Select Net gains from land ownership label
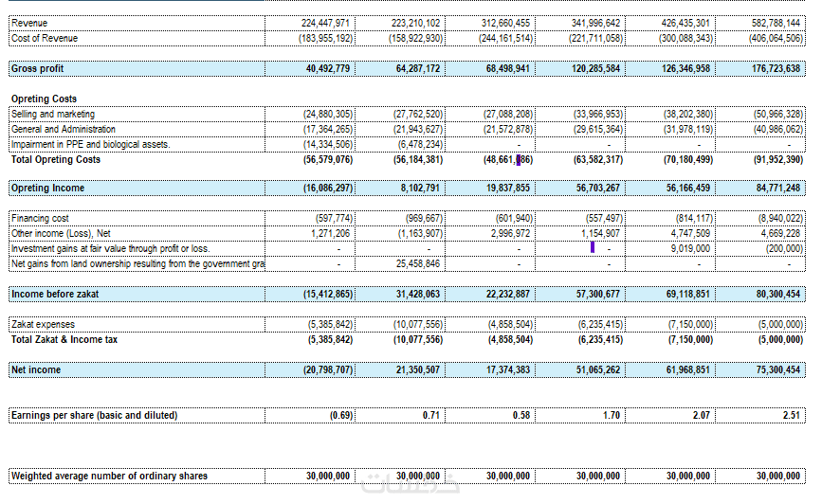Screen dimensions: 822x504 pos(137,264)
